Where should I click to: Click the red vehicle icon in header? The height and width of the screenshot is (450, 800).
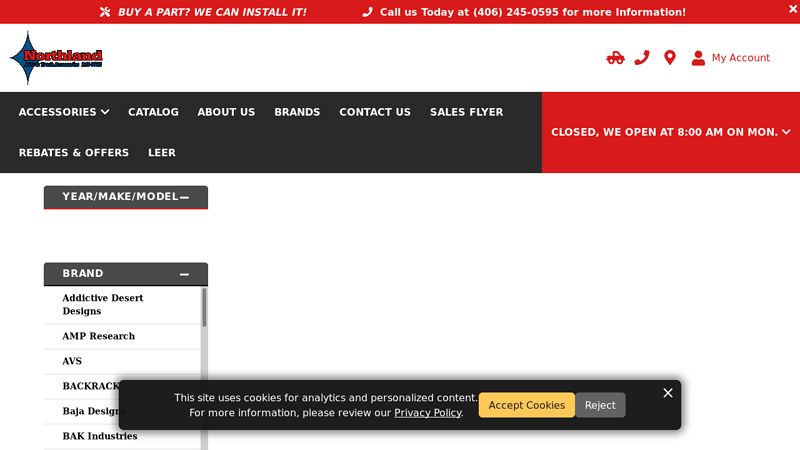click(615, 58)
